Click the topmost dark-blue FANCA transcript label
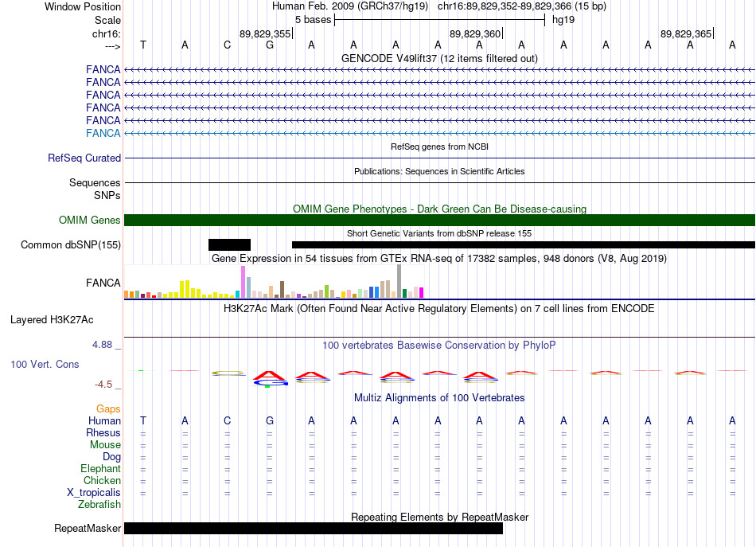The width and height of the screenshot is (756, 547). (103, 69)
